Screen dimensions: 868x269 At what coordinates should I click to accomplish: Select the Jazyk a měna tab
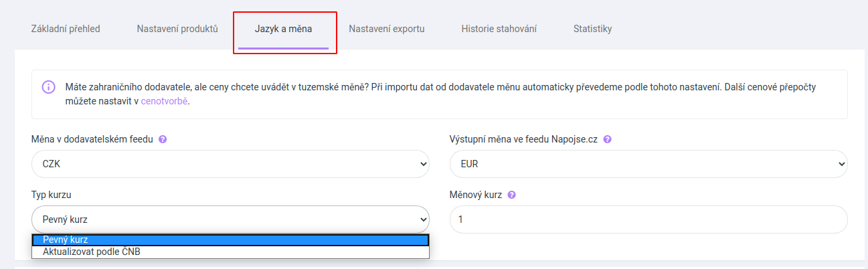pyautogui.click(x=283, y=29)
